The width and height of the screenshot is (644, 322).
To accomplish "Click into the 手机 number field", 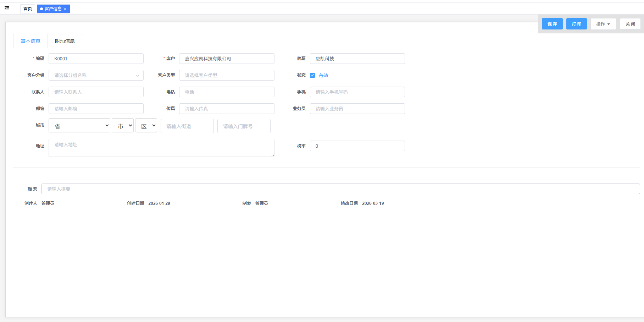I will click(357, 92).
